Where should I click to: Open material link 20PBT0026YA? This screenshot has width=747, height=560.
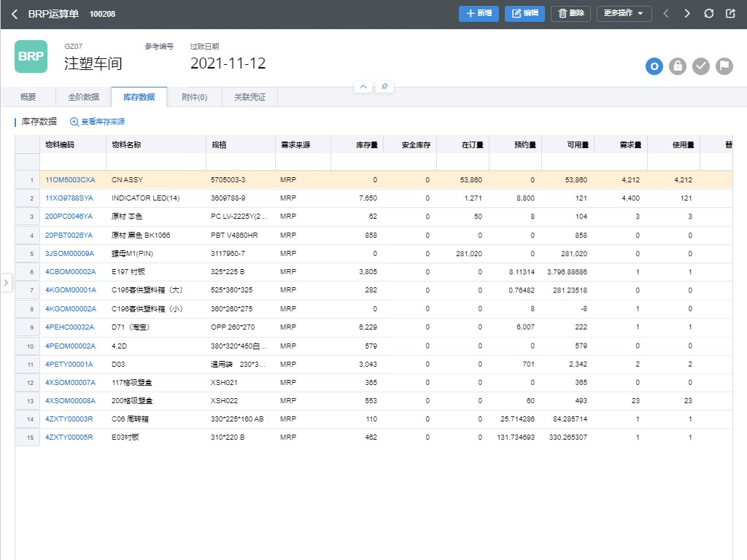coord(69,236)
